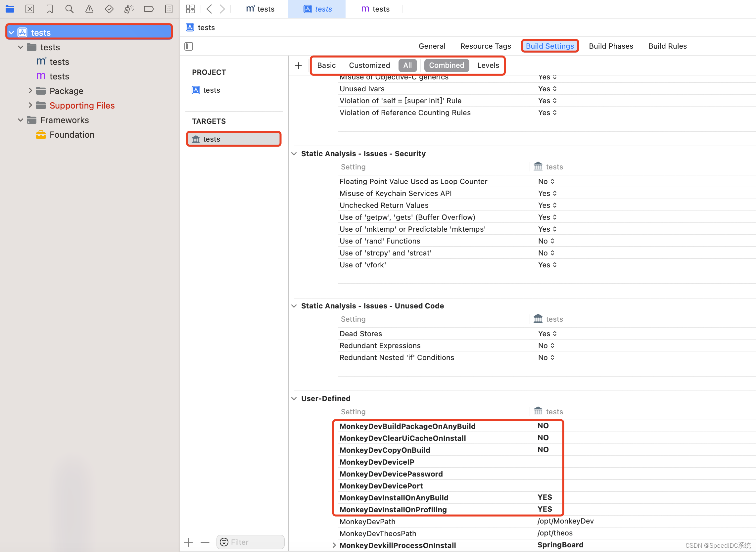Go forward with the right chevron
This screenshot has width=756, height=552.
click(222, 9)
